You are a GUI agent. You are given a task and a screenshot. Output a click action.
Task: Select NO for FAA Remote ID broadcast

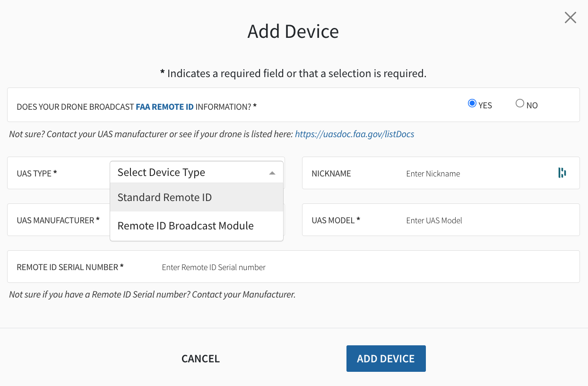(520, 103)
